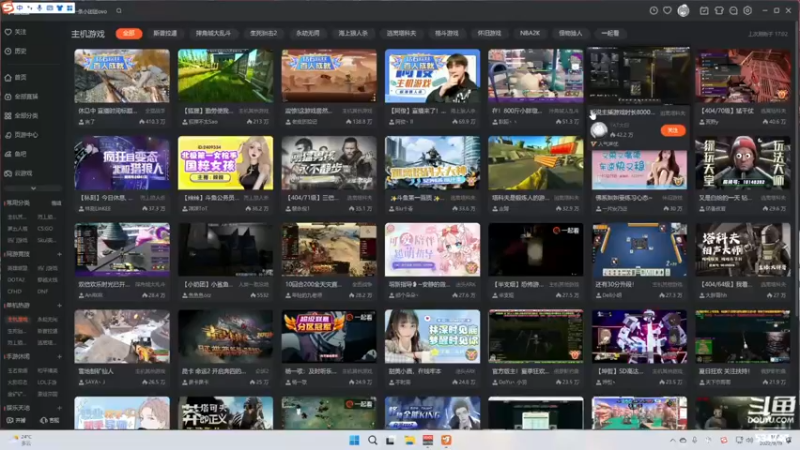Click plus next to 网游竞技 section
The image size is (800, 450).
59,254
